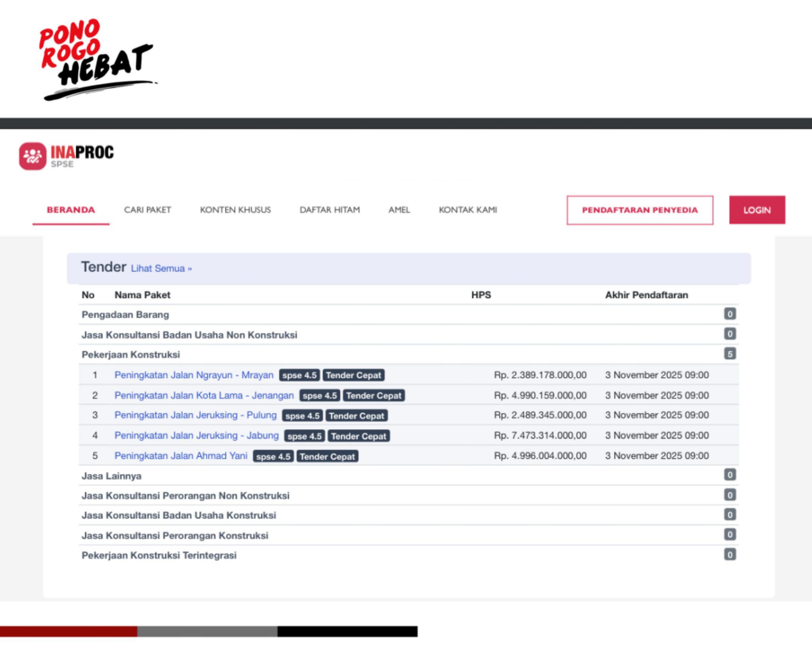Go to the Daftar Hitam menu
This screenshot has height=647, width=812.
click(x=329, y=210)
